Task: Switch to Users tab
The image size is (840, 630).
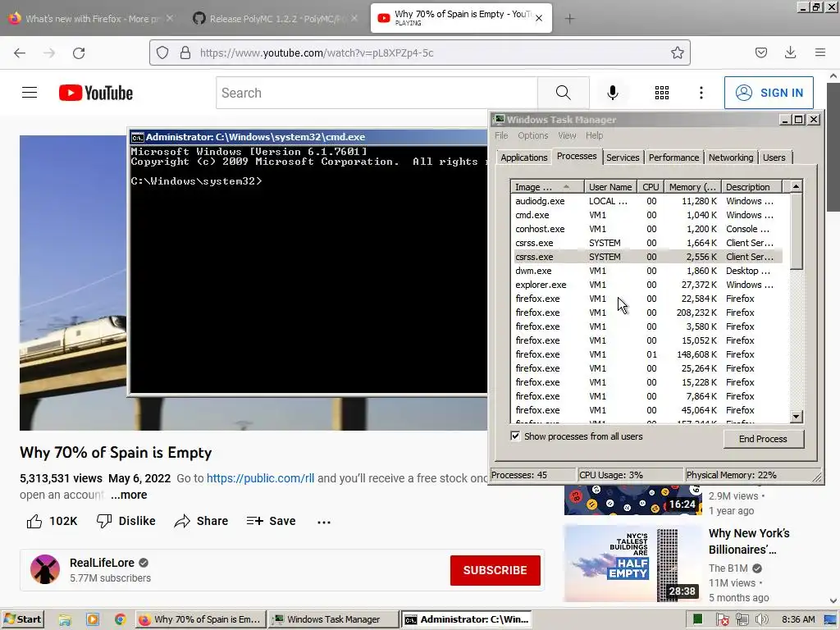Action: click(774, 157)
